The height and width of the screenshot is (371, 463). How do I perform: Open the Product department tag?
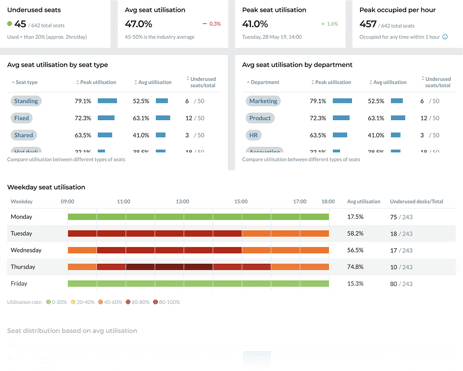coord(260,118)
